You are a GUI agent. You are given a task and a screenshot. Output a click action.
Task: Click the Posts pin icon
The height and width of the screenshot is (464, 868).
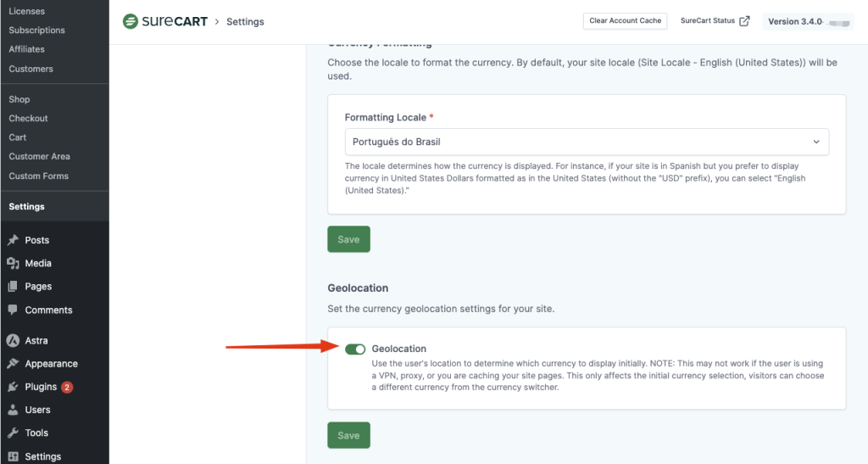(13, 240)
